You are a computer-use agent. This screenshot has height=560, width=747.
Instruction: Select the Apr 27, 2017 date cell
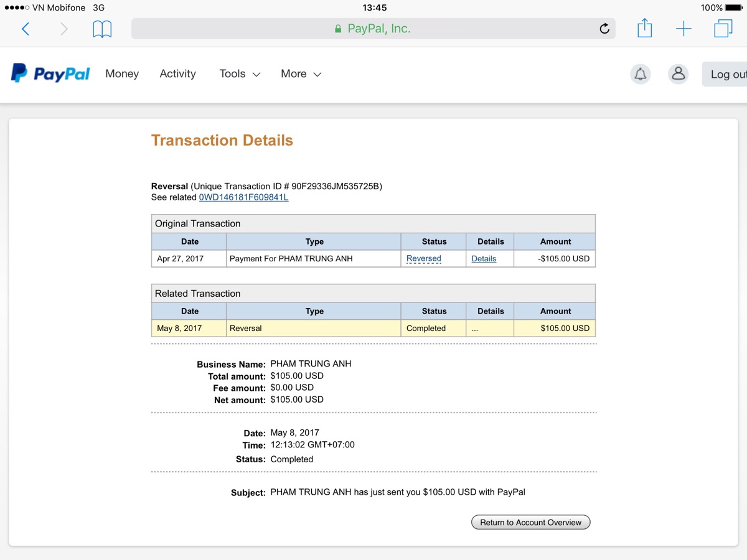point(189,258)
